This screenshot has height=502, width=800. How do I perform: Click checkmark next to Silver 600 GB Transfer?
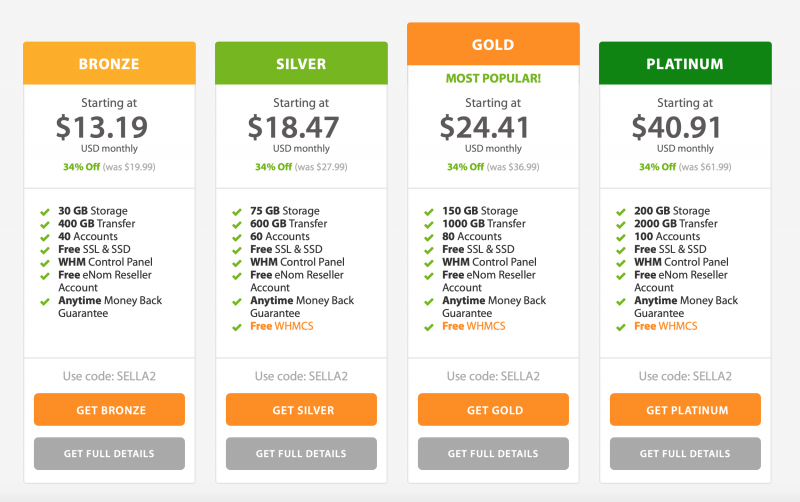[x=237, y=225]
